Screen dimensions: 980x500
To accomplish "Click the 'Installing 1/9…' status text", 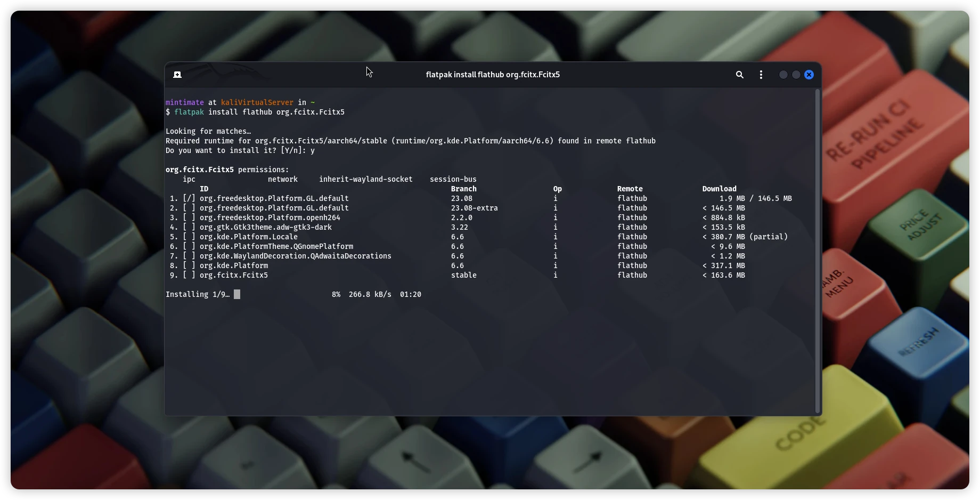I will click(198, 294).
